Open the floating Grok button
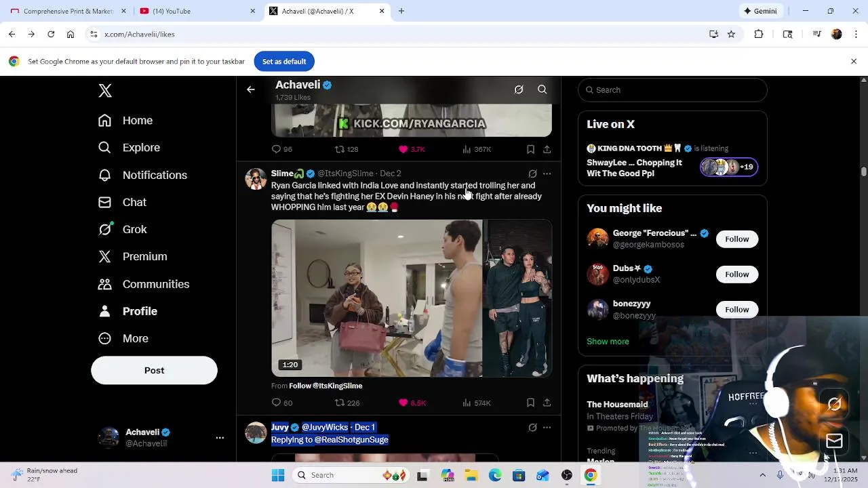The height and width of the screenshot is (488, 868). [x=835, y=405]
